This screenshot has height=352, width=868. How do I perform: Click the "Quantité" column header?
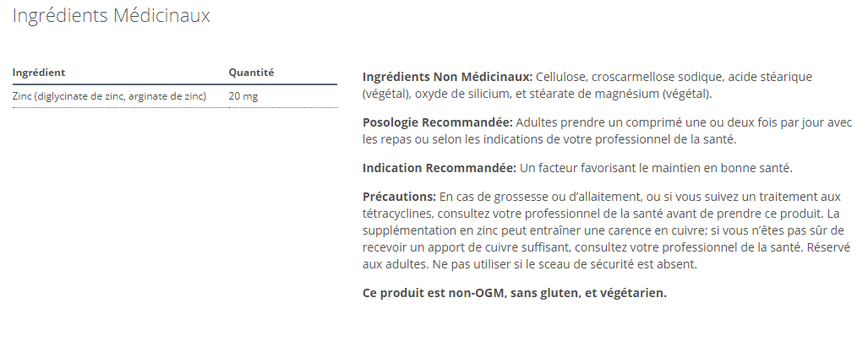(251, 73)
